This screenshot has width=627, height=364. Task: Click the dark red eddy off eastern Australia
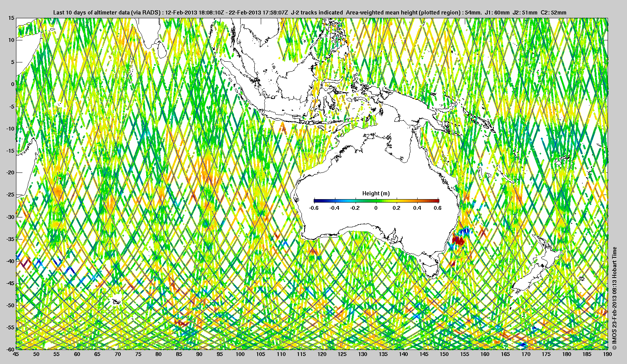click(458, 240)
